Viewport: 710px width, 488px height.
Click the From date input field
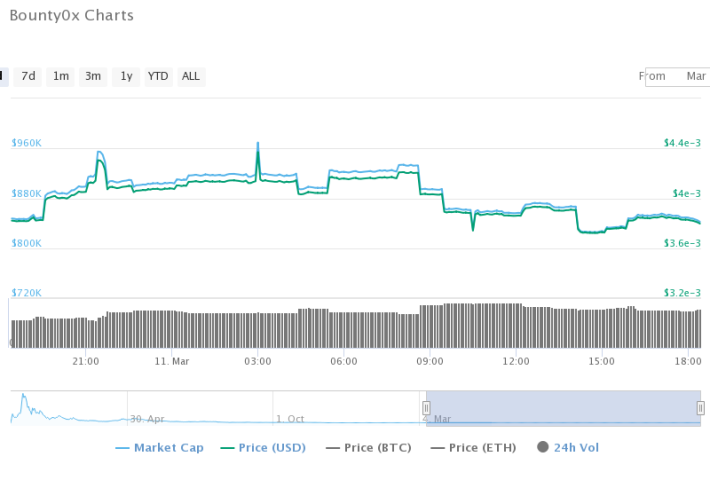pos(677,77)
